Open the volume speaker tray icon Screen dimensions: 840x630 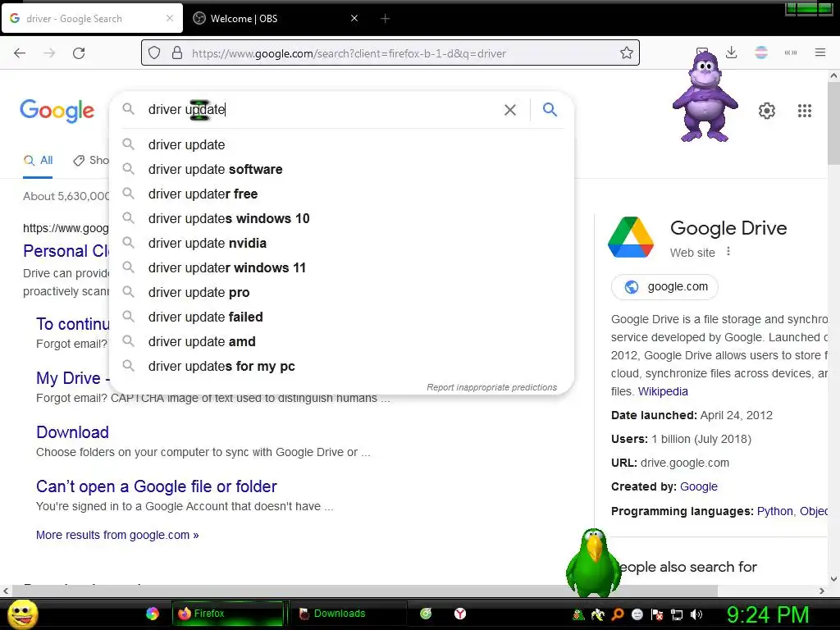click(x=696, y=614)
